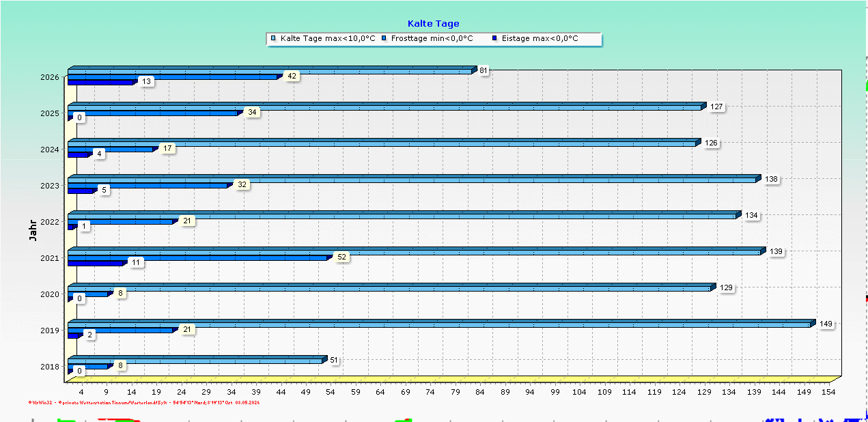Click the 2025 year label
The width and height of the screenshot is (868, 422).
point(50,113)
